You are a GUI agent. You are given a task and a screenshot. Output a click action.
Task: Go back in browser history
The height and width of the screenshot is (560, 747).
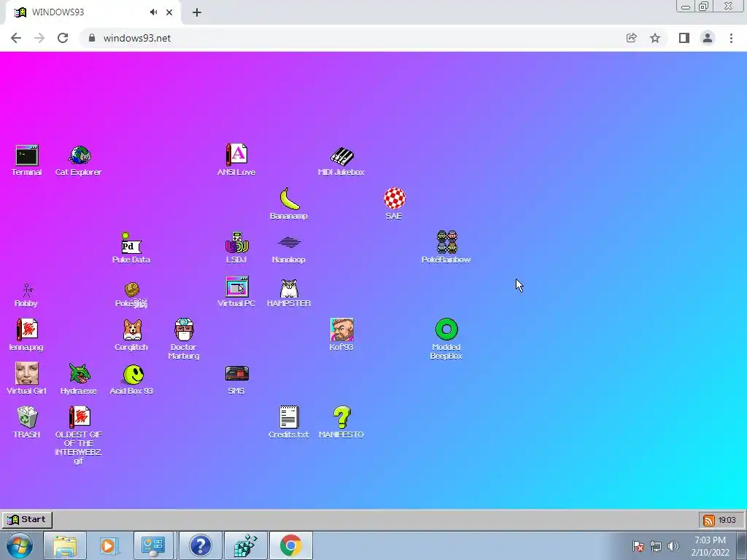(16, 38)
